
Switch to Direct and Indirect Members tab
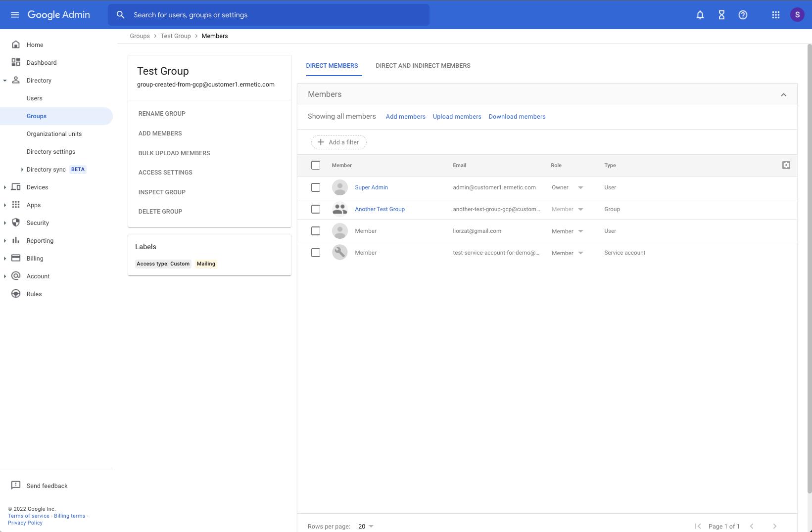(x=423, y=65)
